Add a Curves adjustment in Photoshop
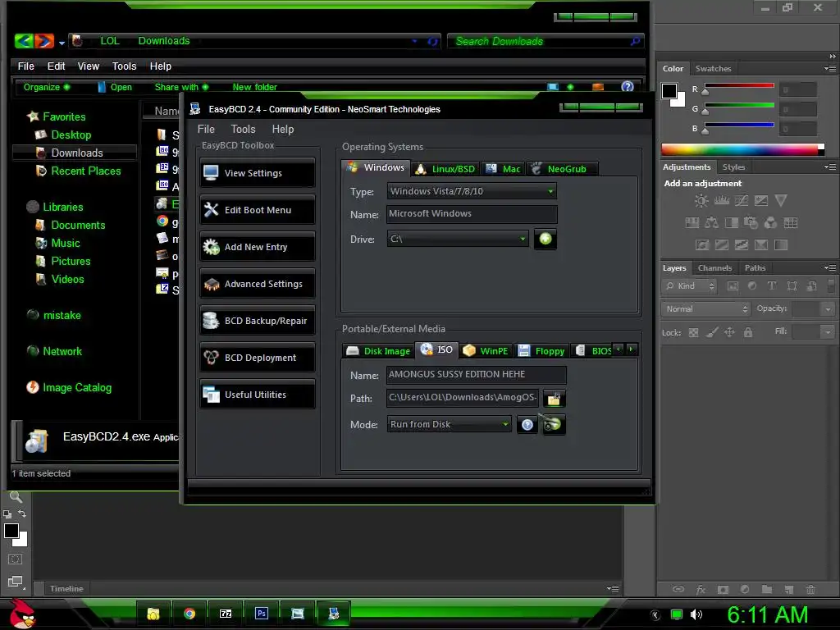Viewport: 840px width, 630px height. 742,201
